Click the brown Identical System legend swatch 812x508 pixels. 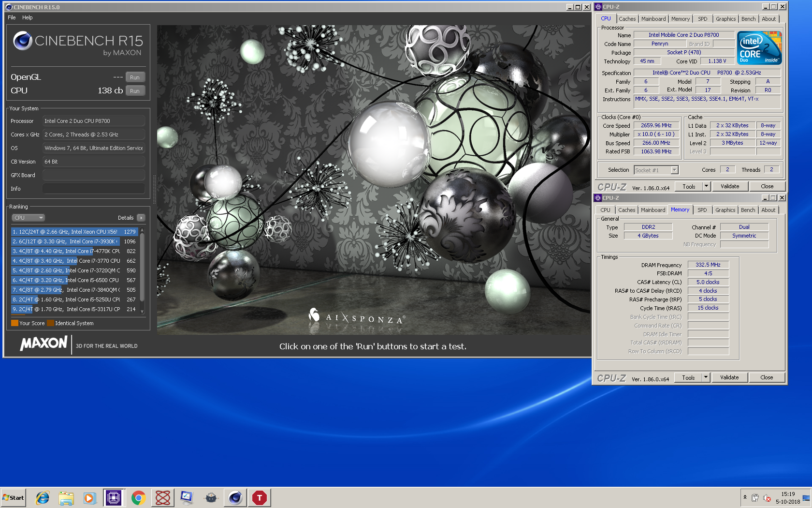(x=50, y=323)
